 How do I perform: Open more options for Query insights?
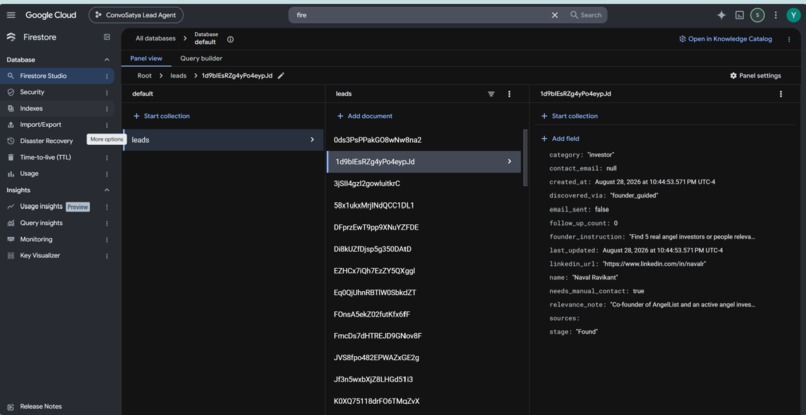107,223
